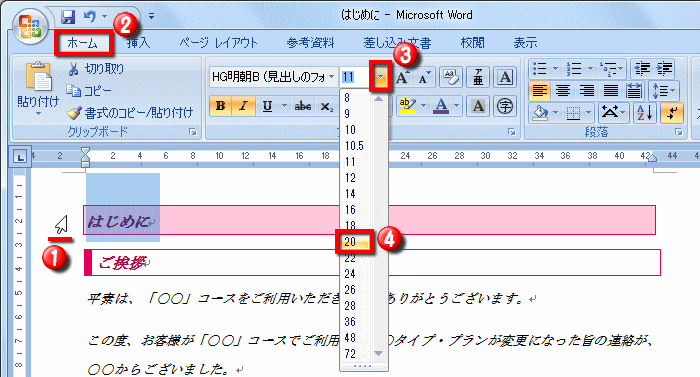
Task: Click the 貼り付け paste button
Action: tap(38, 89)
